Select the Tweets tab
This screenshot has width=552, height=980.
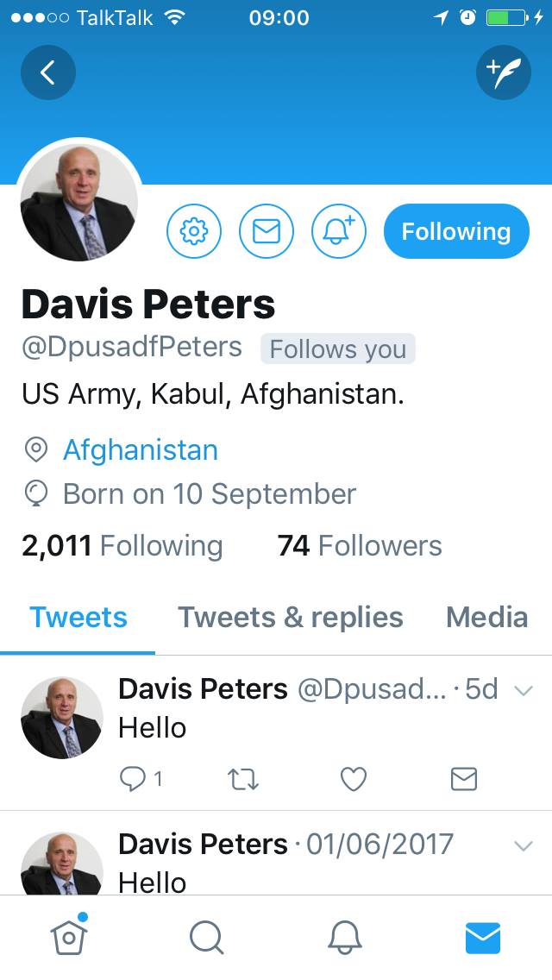pos(78,618)
